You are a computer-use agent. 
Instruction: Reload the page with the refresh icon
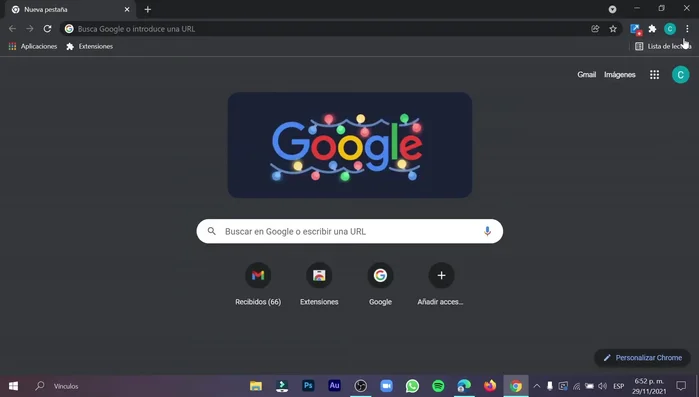[x=47, y=29]
